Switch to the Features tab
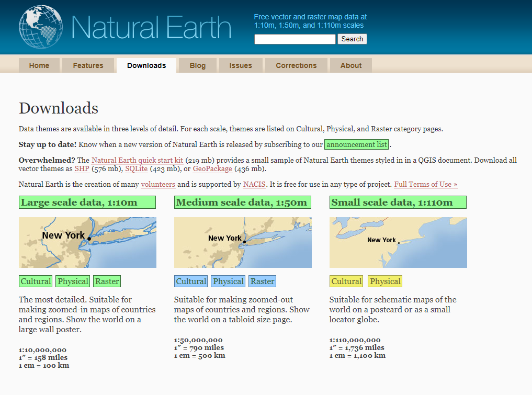 88,65
